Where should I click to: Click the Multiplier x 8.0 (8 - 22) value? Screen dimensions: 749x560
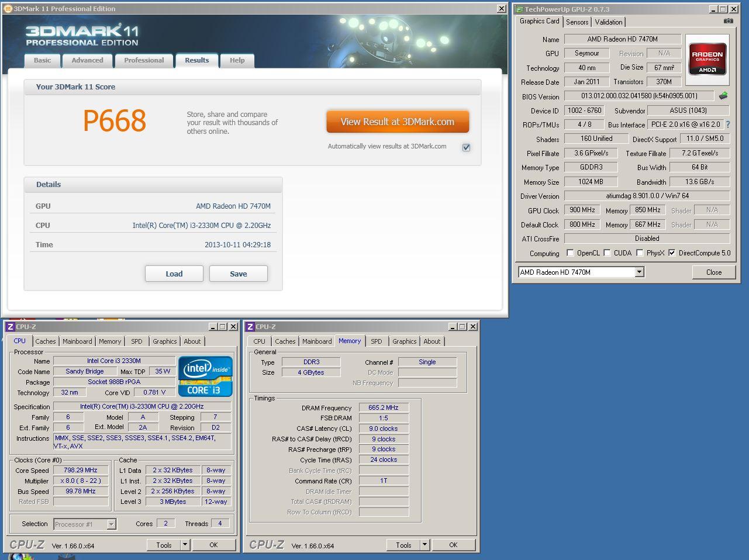[81, 481]
